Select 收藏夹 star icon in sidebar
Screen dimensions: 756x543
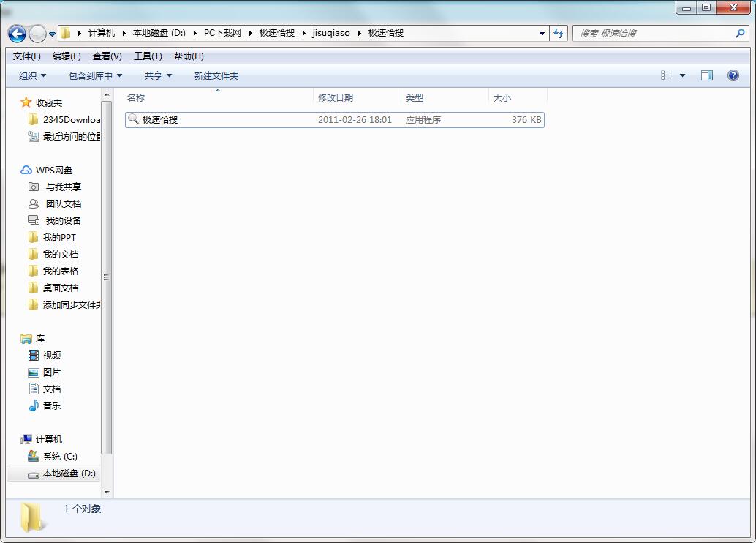coord(26,102)
